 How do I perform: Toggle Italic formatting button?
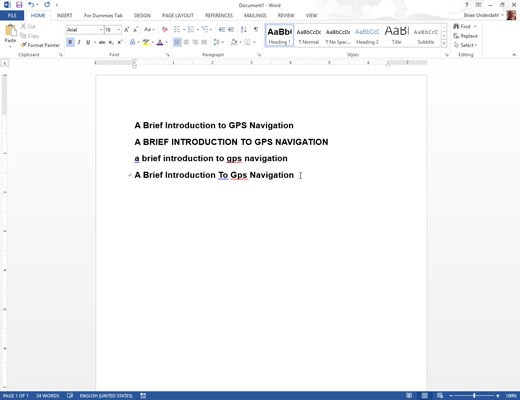[x=79, y=42]
